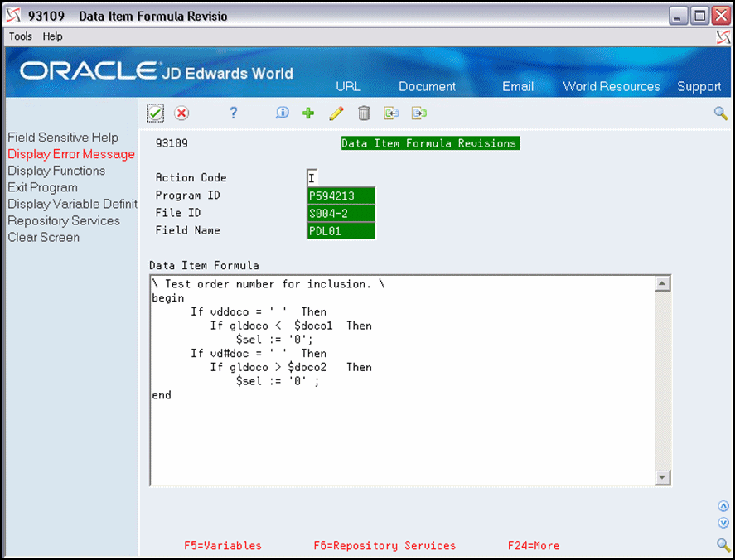Click the round page down arrow icon

click(723, 523)
